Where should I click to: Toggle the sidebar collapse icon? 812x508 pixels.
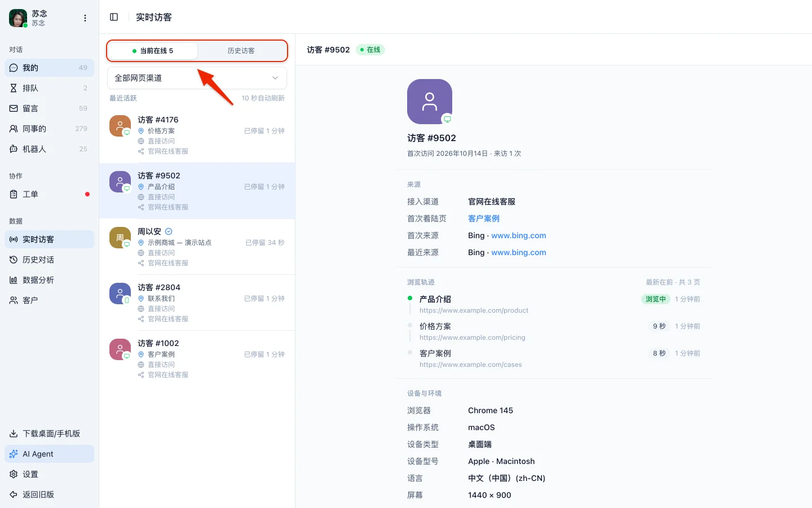[114, 17]
